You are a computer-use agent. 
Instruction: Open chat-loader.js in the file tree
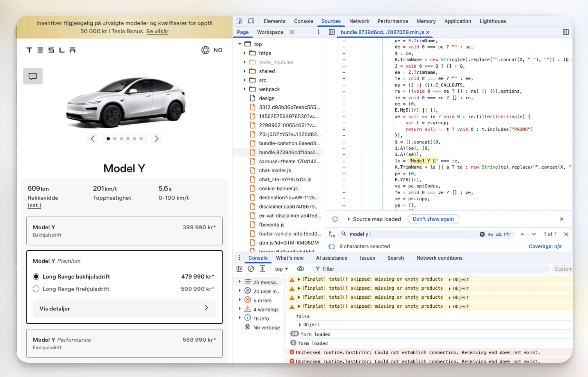pyautogui.click(x=275, y=170)
